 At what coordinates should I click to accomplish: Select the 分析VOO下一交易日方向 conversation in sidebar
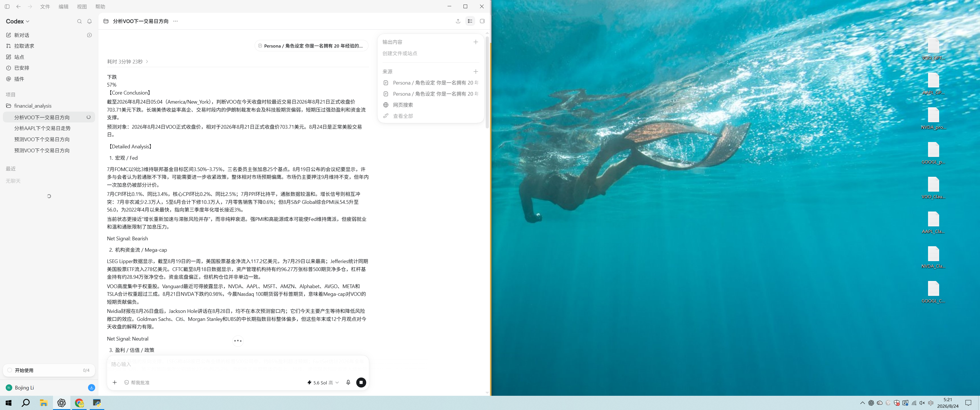click(x=49, y=117)
